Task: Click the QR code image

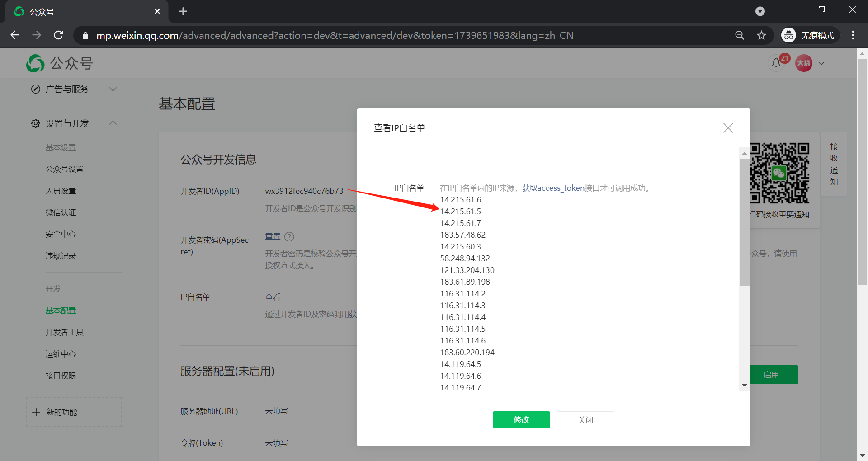Action: (780, 173)
